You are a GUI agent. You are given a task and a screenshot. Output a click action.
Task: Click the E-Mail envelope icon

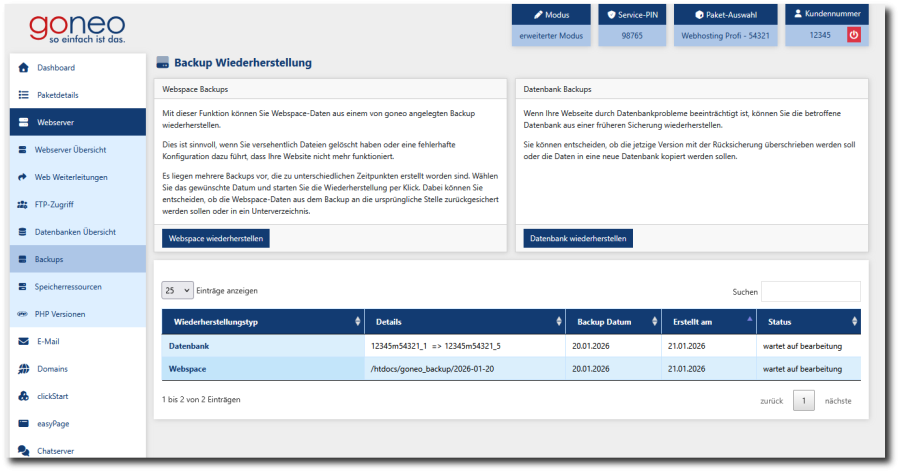pos(24,341)
